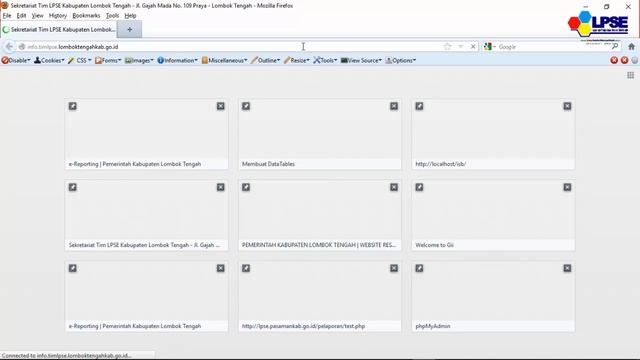
Task: Open the View Source dropdown menu
Action: coord(361,60)
